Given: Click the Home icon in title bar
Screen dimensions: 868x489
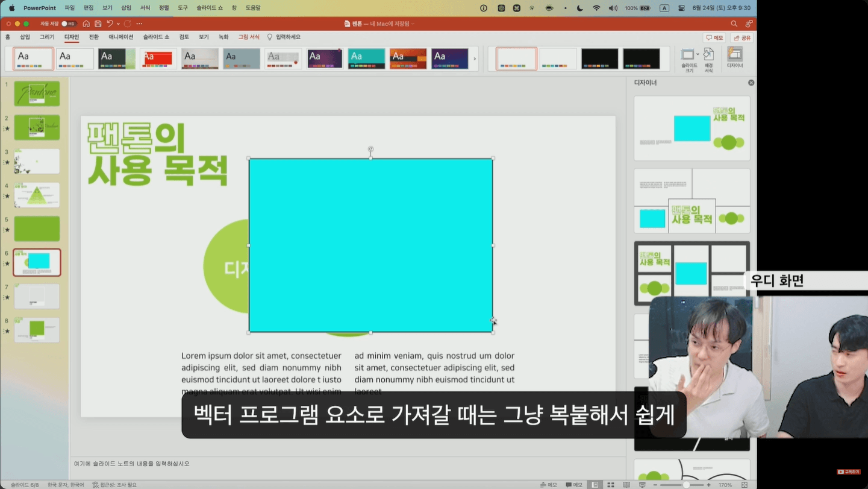Looking at the screenshot, I should click(86, 24).
